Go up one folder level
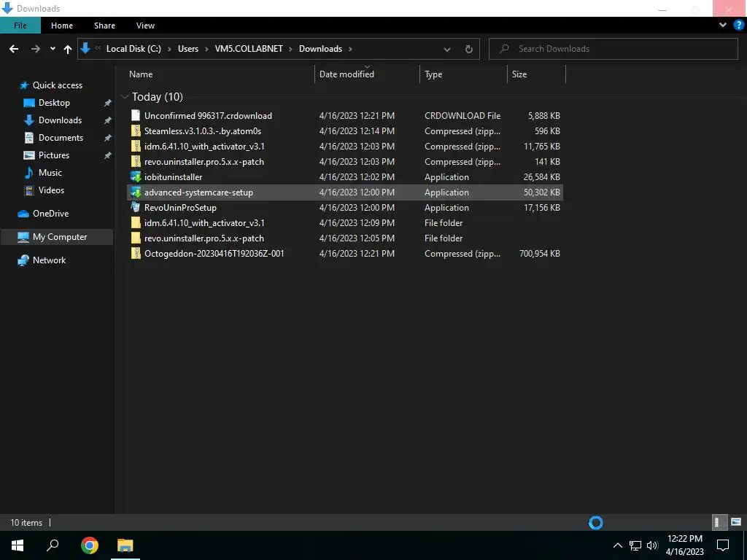This screenshot has height=560, width=747. [68, 49]
